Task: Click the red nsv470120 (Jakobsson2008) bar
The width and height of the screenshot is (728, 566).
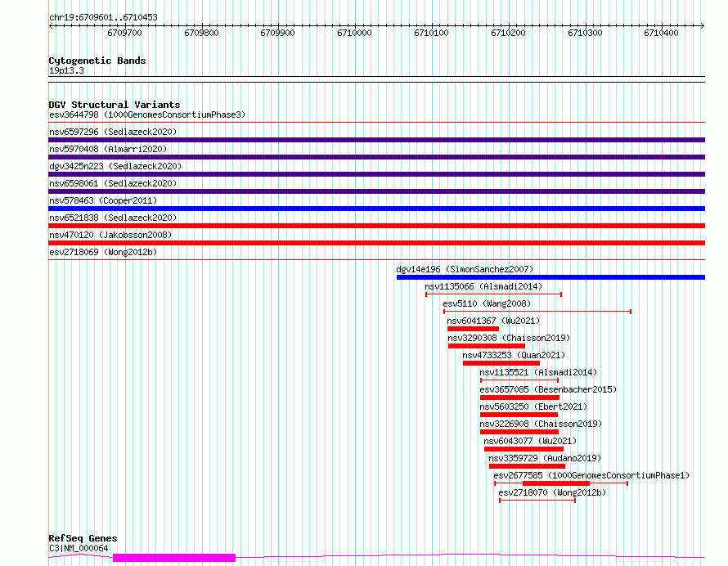Action: pos(376,243)
